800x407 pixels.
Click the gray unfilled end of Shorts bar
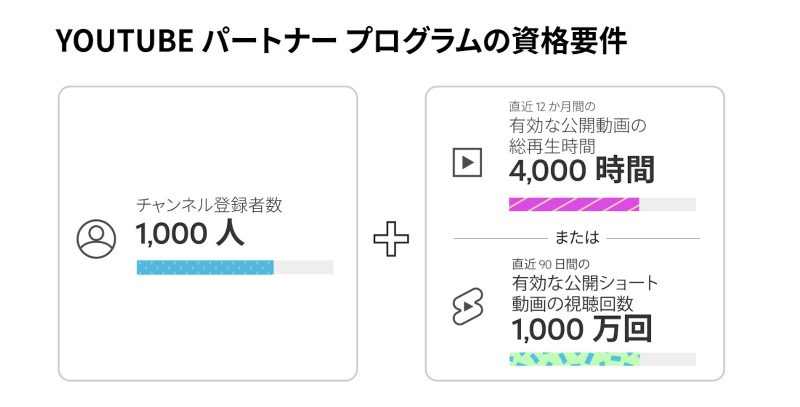click(x=667, y=358)
